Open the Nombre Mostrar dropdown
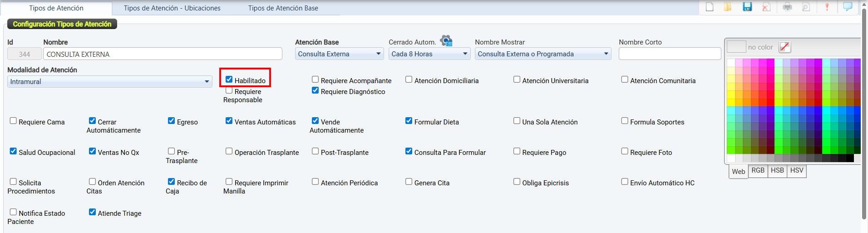 [x=543, y=54]
